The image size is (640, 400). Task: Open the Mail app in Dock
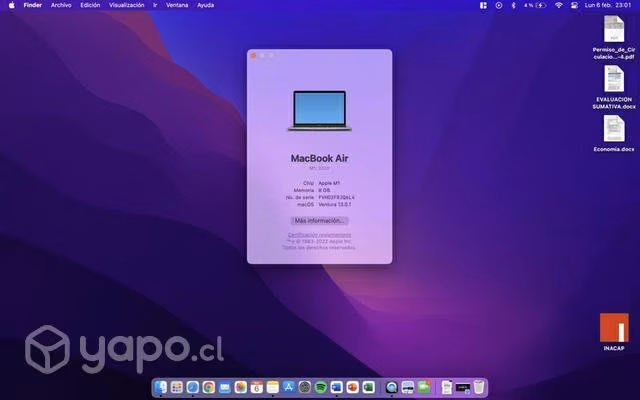(x=224, y=387)
